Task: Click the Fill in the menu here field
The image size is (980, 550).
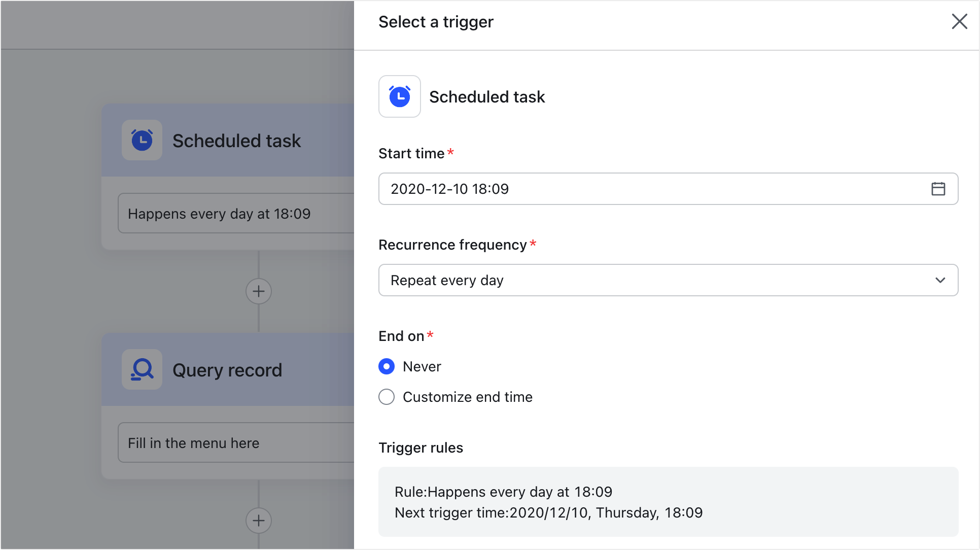Action: click(236, 443)
